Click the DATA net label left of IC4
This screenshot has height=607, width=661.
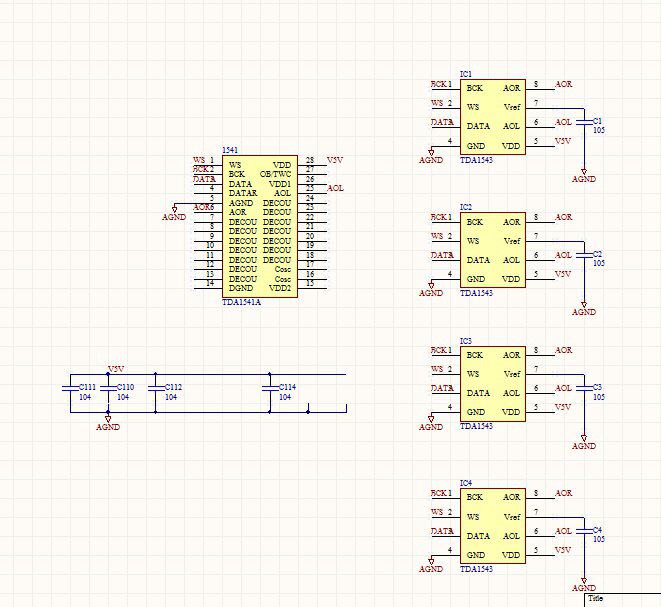pos(442,531)
